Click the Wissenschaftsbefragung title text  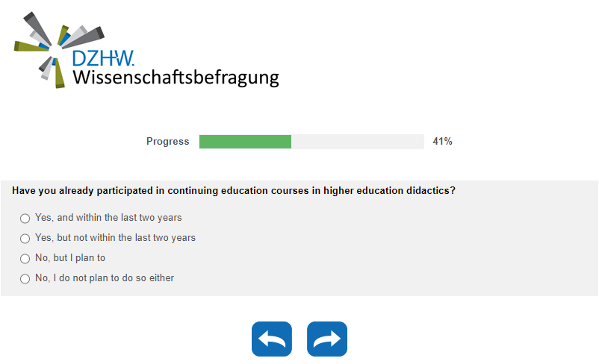(176, 77)
